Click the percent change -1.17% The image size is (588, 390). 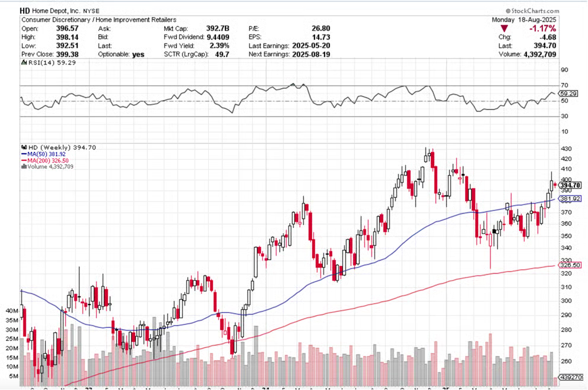(543, 28)
